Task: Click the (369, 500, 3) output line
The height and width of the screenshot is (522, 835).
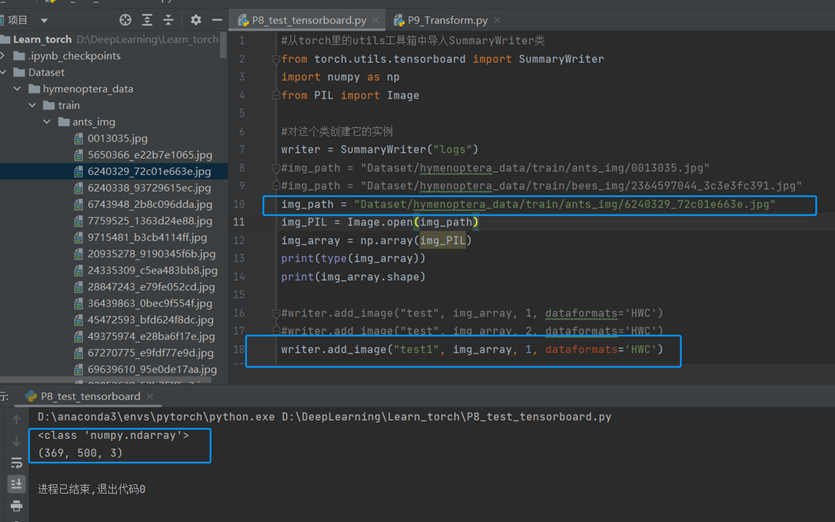Action: (80, 453)
